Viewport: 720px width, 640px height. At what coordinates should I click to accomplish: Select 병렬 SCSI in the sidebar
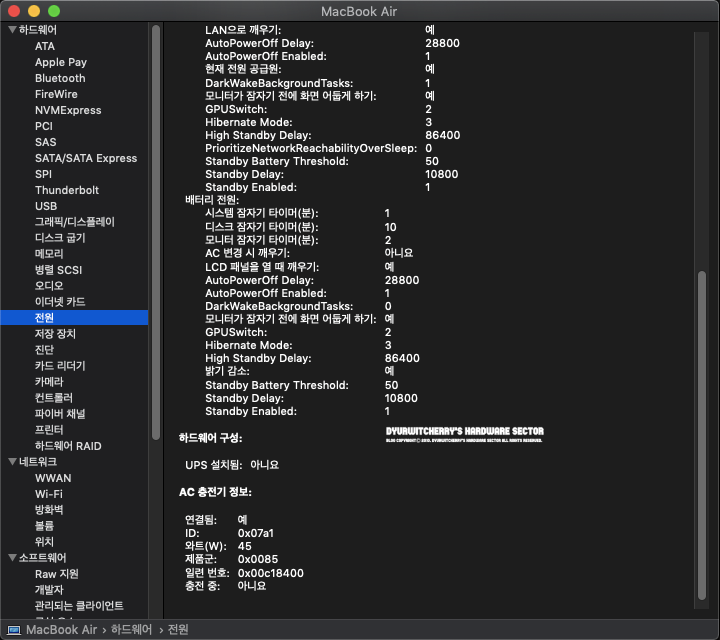[58, 270]
